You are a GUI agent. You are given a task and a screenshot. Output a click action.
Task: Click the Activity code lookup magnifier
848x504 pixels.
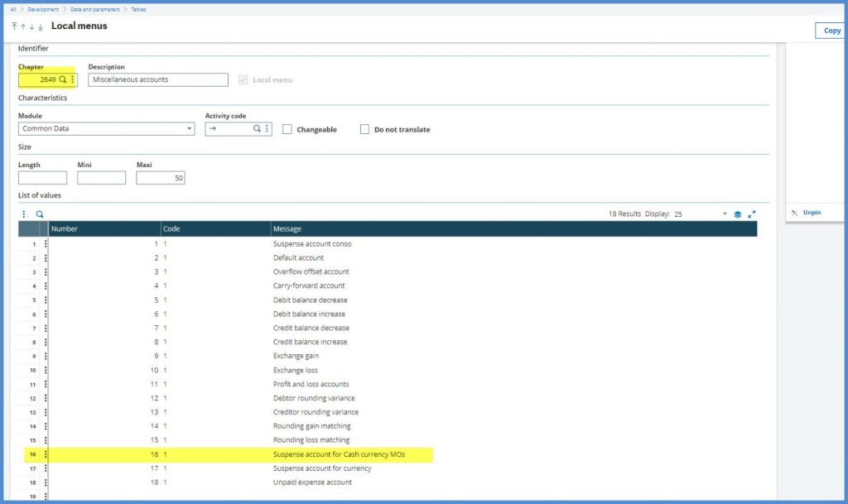point(257,129)
